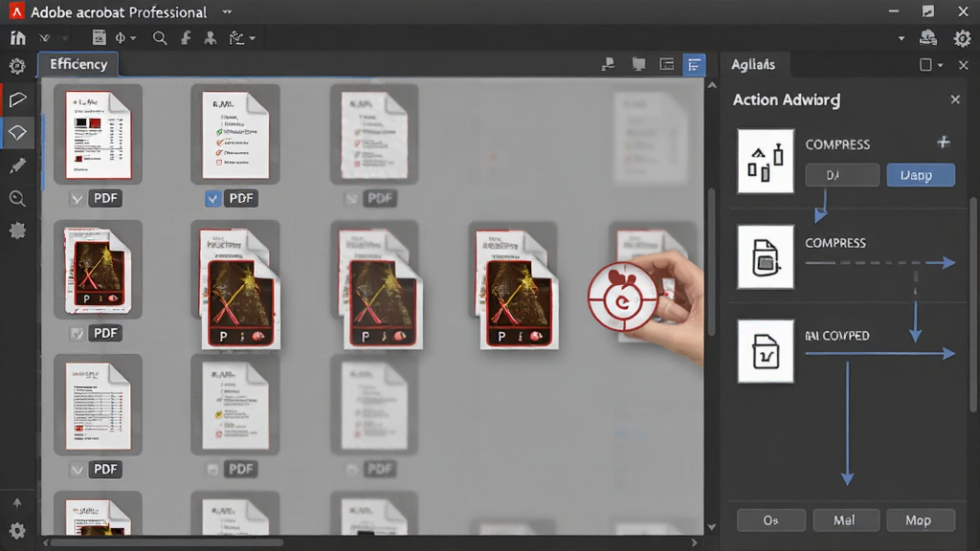Switch to the Efficency tab
980x551 pixels.
(78, 64)
